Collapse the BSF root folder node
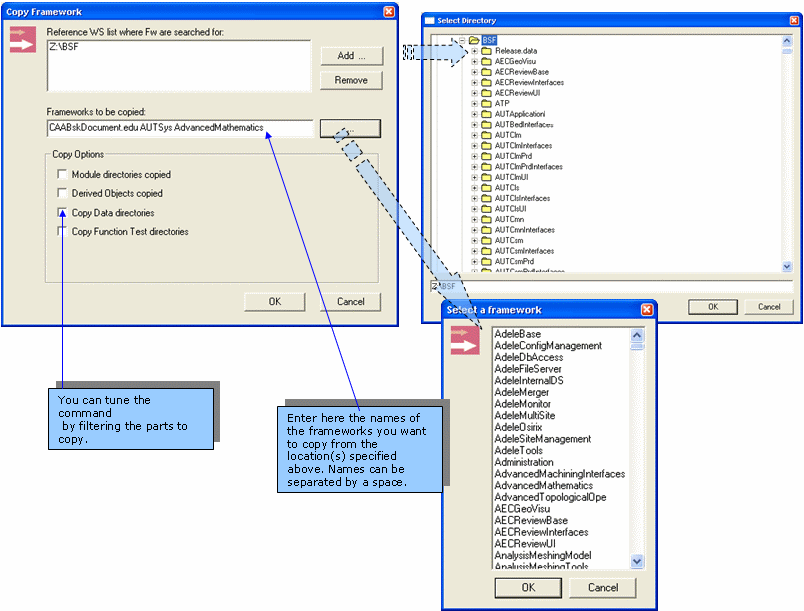This screenshot has width=804, height=611. pos(462,40)
